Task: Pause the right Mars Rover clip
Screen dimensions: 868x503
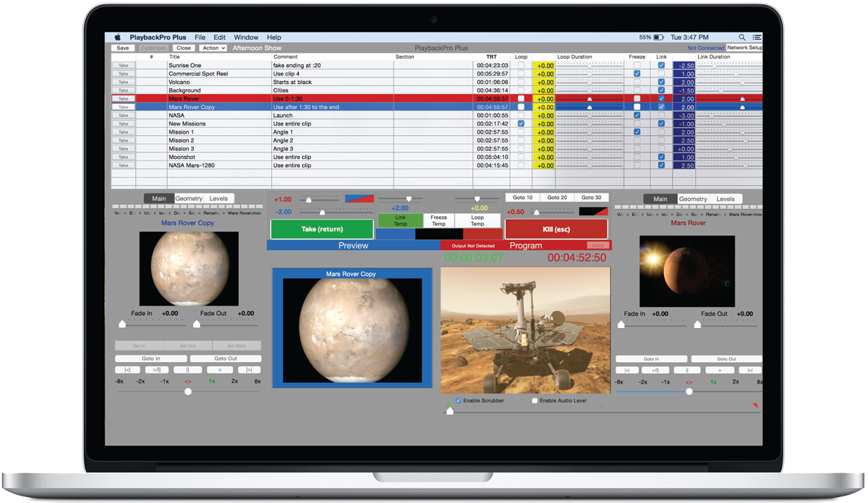Action: pyautogui.click(x=687, y=370)
